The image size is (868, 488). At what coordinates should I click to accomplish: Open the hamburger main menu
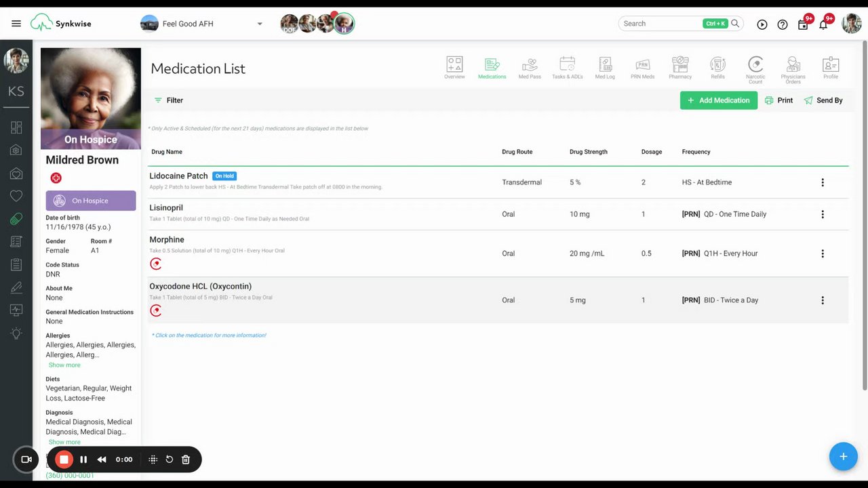pos(16,24)
